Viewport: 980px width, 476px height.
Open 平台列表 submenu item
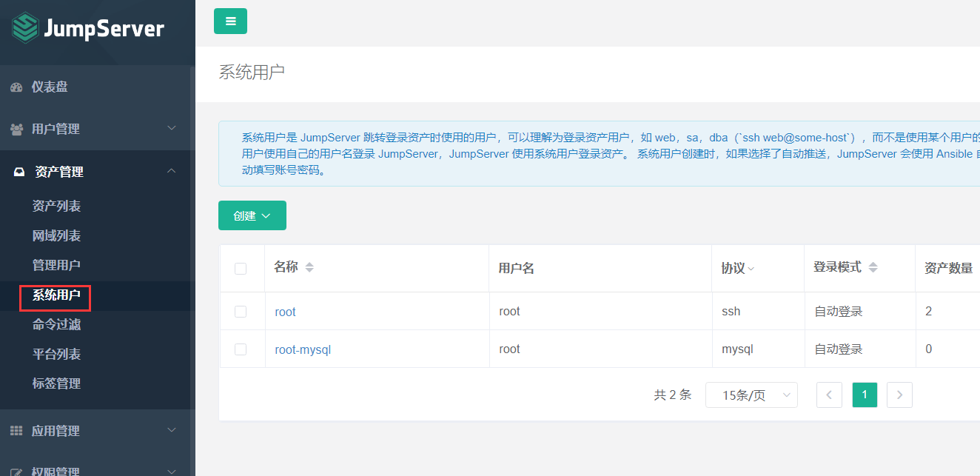tap(56, 354)
